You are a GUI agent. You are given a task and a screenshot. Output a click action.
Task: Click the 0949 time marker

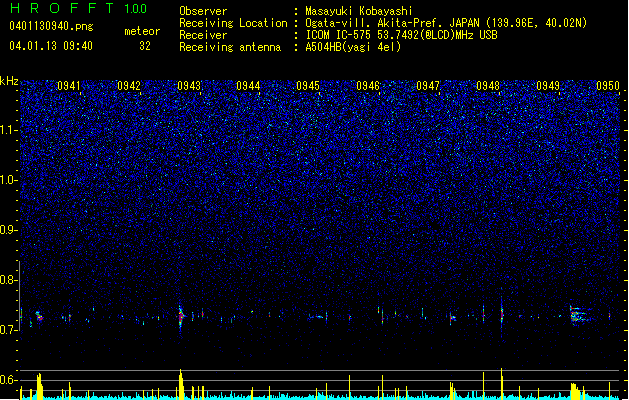548,86
